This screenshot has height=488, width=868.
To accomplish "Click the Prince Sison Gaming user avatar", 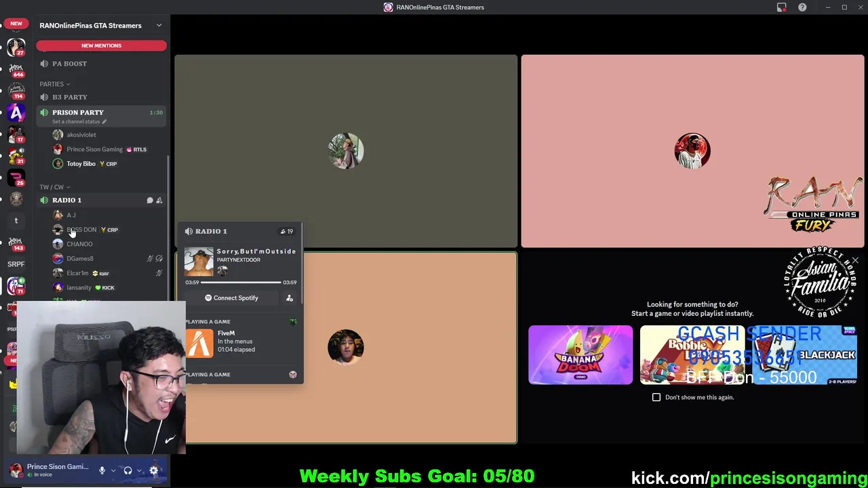I will 16,470.
